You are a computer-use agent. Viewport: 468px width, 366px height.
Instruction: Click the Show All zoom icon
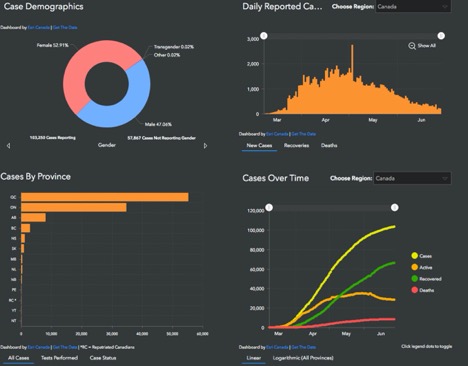pyautogui.click(x=412, y=46)
